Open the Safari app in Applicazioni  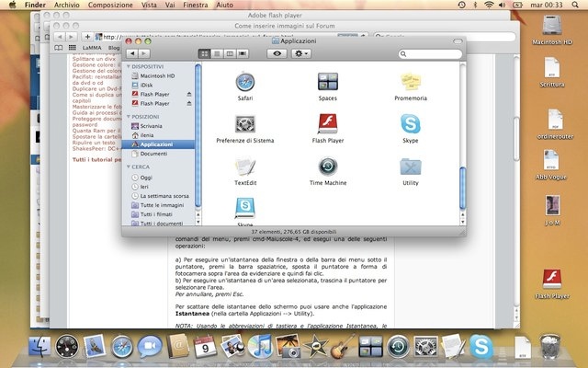[x=245, y=82]
